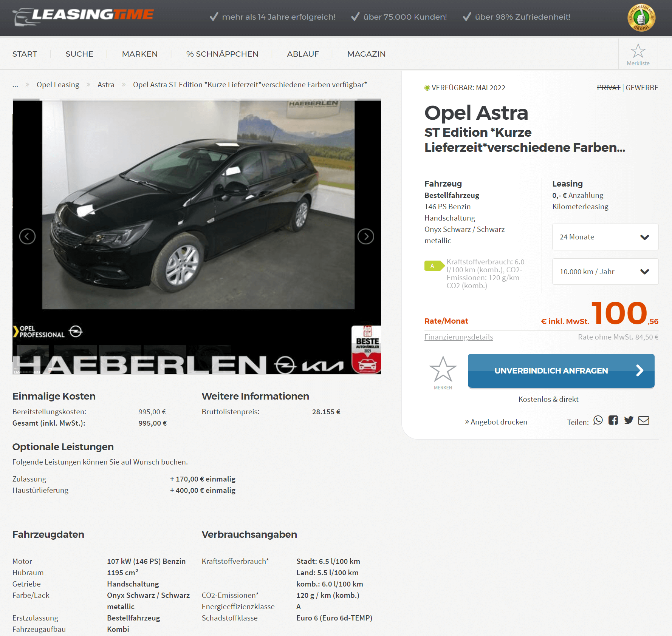Click Fahrzeugaufbau value 'Kombi'
The width and height of the screenshot is (672, 636).
(118, 629)
